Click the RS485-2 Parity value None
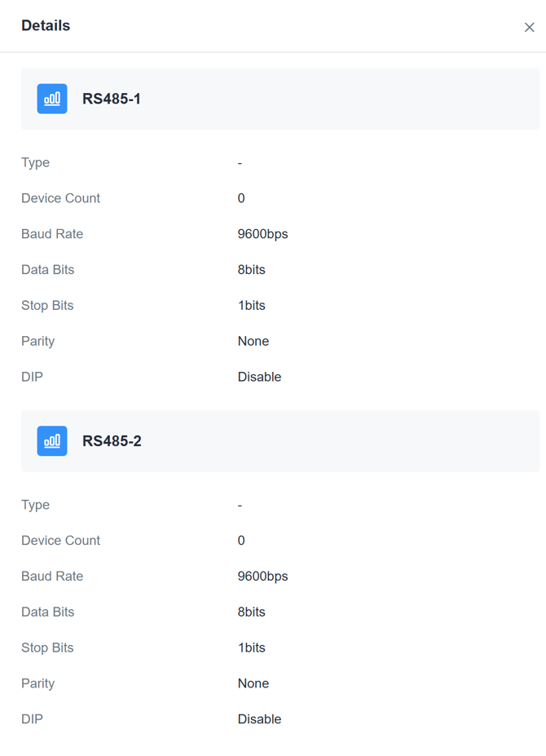The image size is (546, 756). click(x=253, y=683)
